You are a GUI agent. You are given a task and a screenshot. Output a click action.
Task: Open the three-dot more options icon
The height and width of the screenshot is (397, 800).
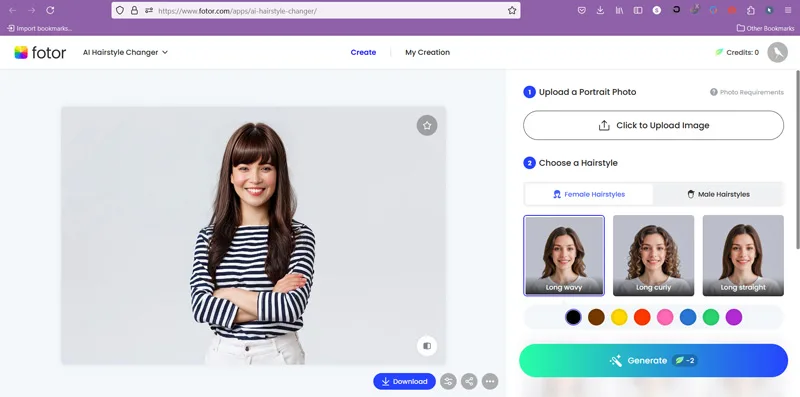tap(490, 381)
